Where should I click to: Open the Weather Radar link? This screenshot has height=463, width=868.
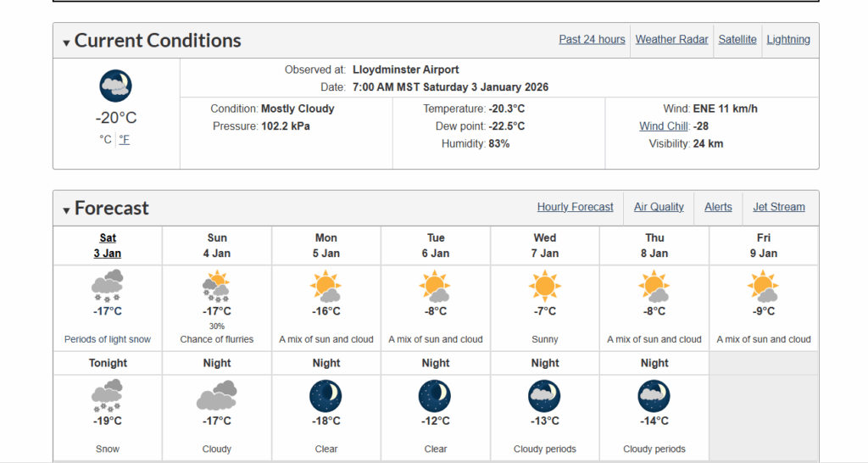[671, 39]
